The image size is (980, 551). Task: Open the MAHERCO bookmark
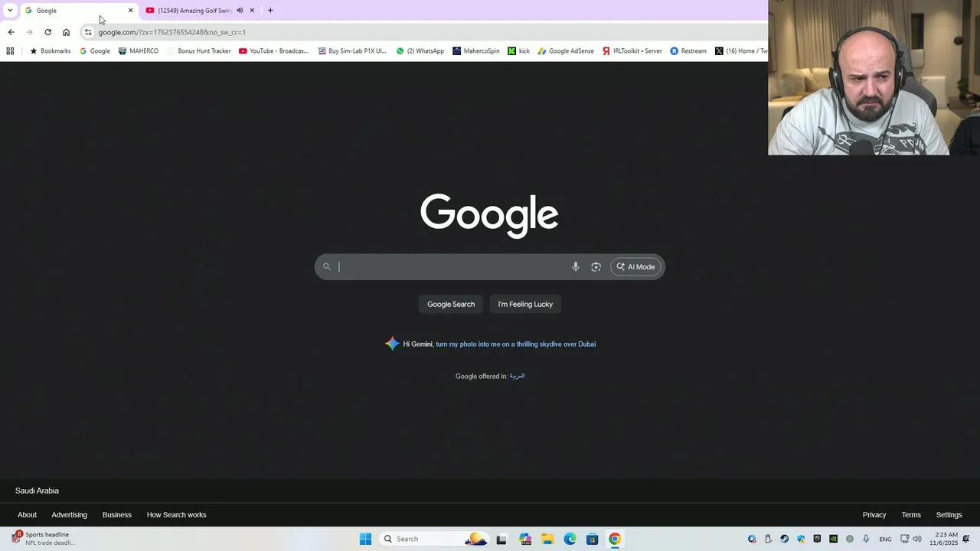(139, 51)
